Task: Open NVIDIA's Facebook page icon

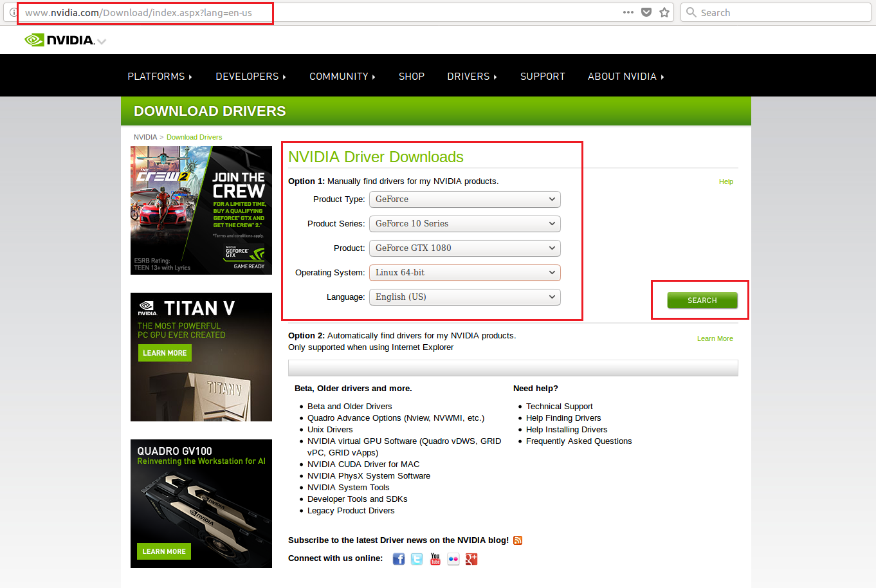Action: pyautogui.click(x=399, y=559)
